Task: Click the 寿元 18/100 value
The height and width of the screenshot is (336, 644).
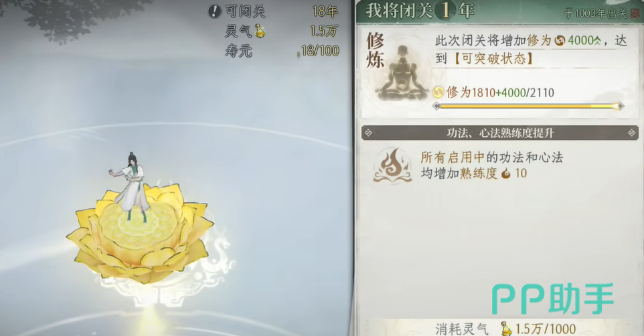Action: tap(320, 51)
